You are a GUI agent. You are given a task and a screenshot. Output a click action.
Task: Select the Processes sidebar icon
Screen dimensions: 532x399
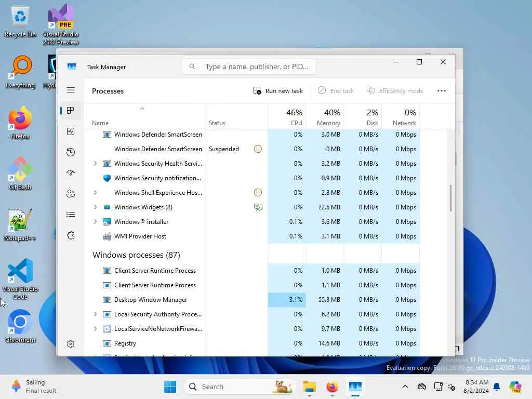click(71, 111)
